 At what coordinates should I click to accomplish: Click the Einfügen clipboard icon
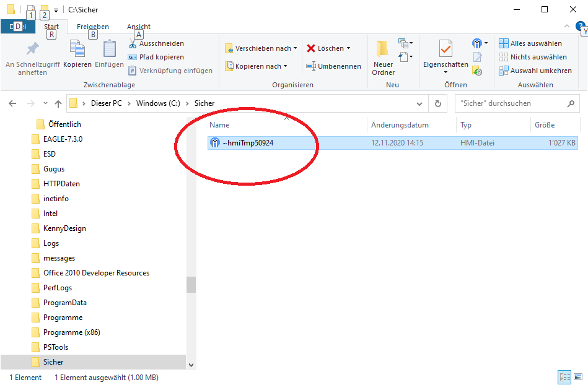pyautogui.click(x=109, y=51)
